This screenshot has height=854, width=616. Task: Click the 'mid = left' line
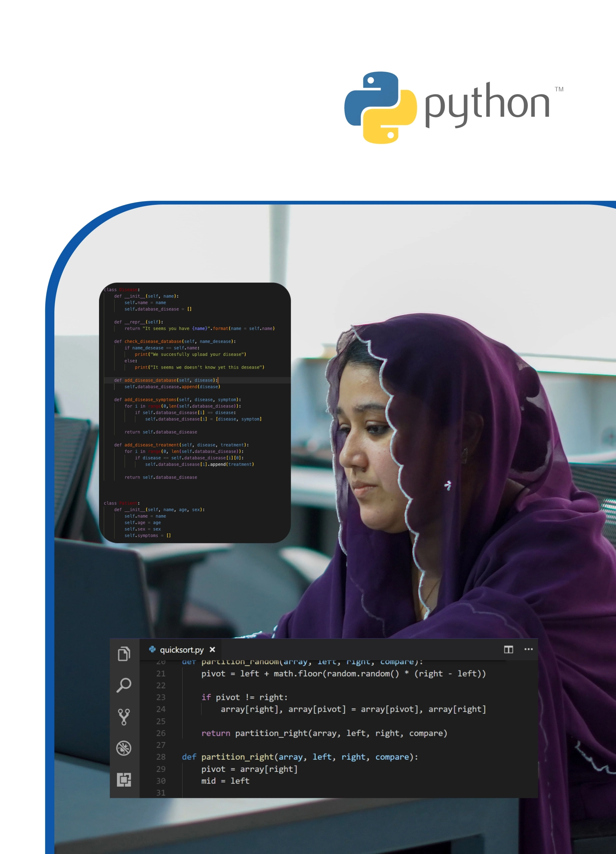225,781
